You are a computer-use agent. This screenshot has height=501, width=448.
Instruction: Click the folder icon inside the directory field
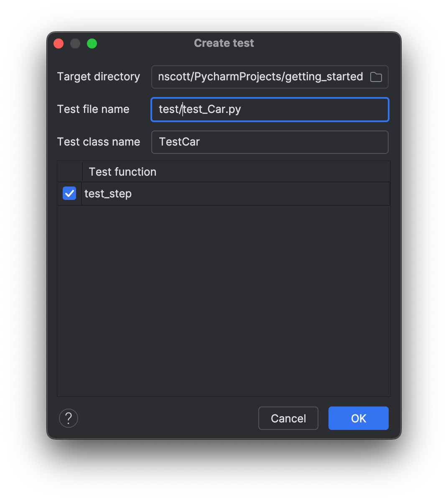[x=376, y=77]
